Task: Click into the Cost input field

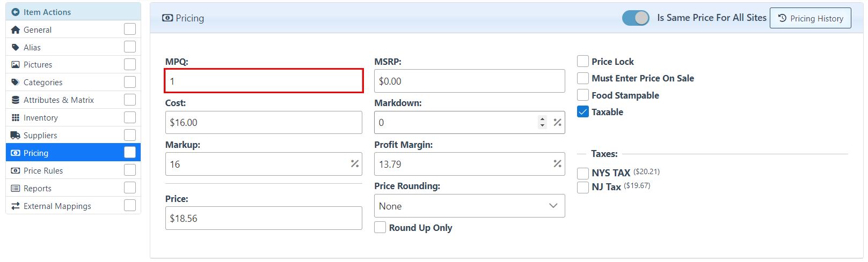Action: (263, 123)
